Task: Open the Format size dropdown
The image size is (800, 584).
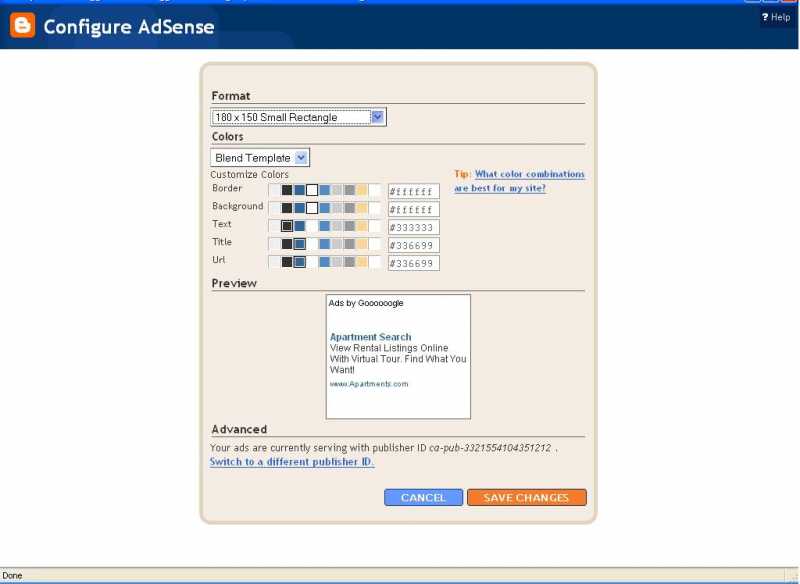Action: [x=295, y=116]
